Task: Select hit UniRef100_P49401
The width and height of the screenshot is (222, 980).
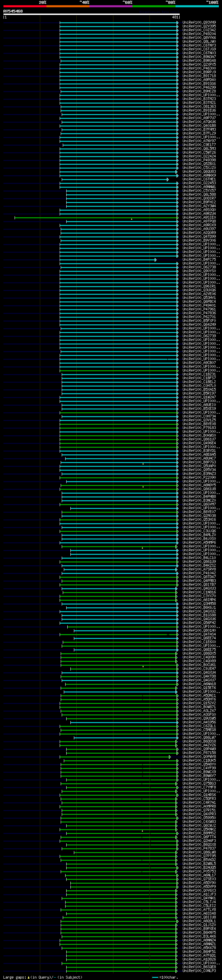Action: click(199, 306)
